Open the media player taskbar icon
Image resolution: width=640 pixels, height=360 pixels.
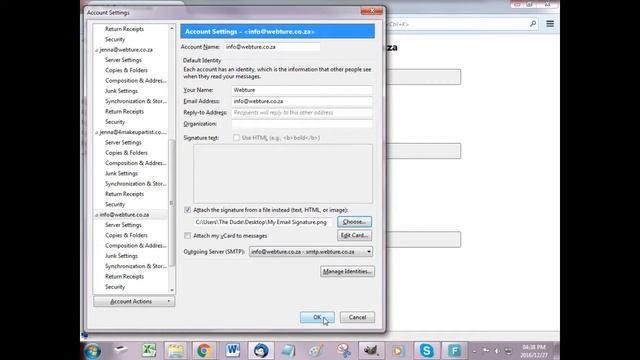pyautogui.click(x=398, y=351)
